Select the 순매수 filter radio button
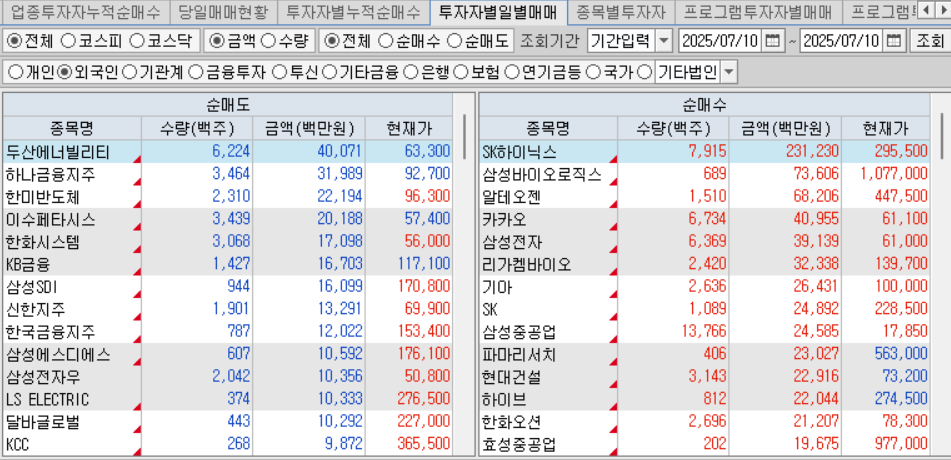 pos(385,41)
